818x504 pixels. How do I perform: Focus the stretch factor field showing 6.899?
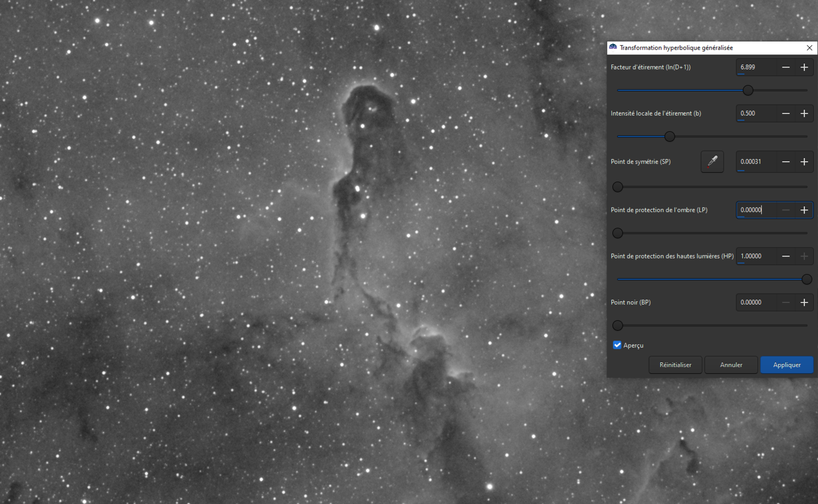pyautogui.click(x=756, y=68)
